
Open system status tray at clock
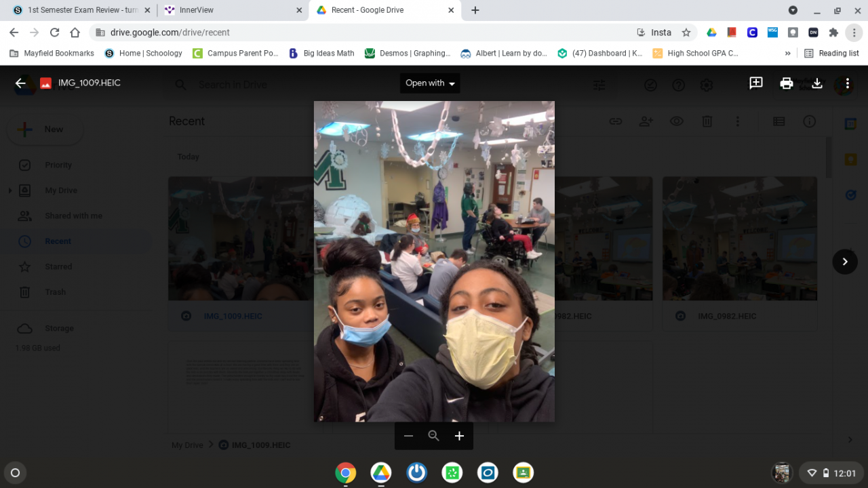tap(831, 473)
